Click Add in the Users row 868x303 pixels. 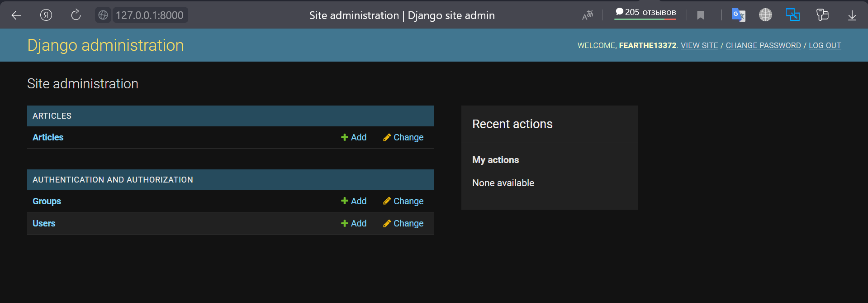pos(354,223)
